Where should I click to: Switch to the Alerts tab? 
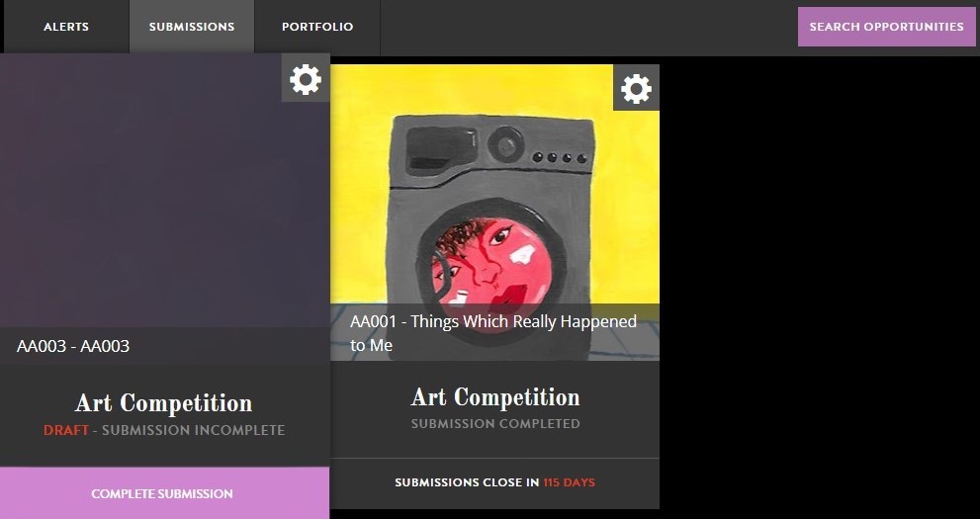(66, 27)
